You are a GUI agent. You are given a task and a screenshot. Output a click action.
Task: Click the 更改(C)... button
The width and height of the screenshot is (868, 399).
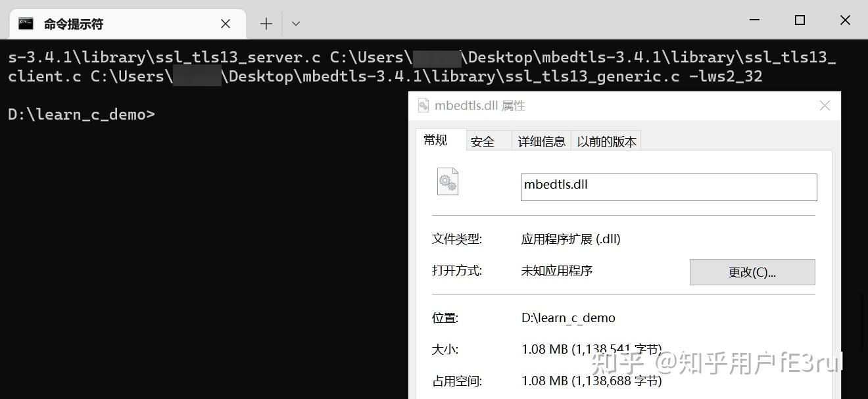(752, 271)
